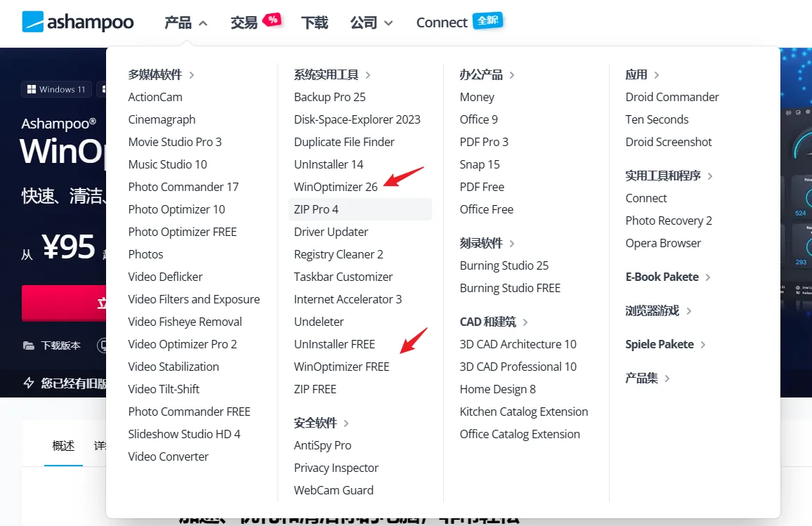The image size is (812, 526).
Task: Open WinOptimizer 26 product link
Action: [x=336, y=187]
